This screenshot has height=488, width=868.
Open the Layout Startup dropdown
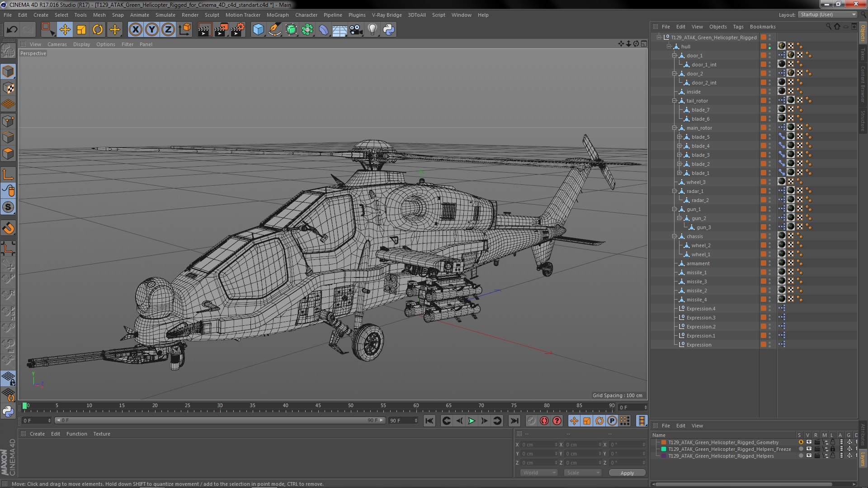click(x=827, y=14)
